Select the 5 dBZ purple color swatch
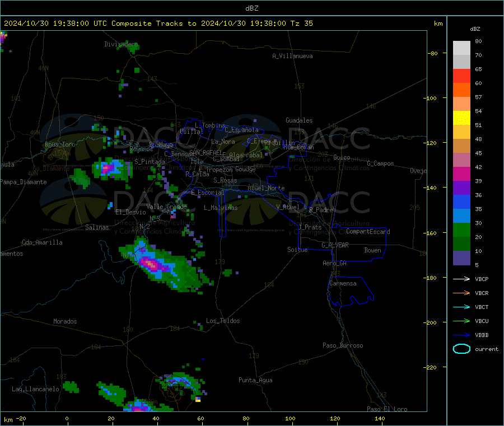The width and height of the screenshot is (504, 426). click(x=461, y=258)
